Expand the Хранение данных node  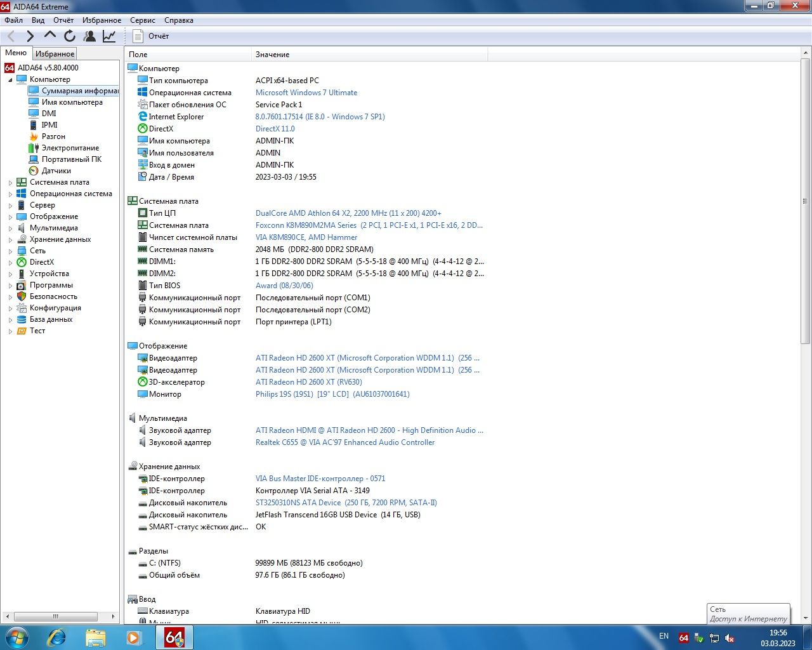tap(10, 240)
